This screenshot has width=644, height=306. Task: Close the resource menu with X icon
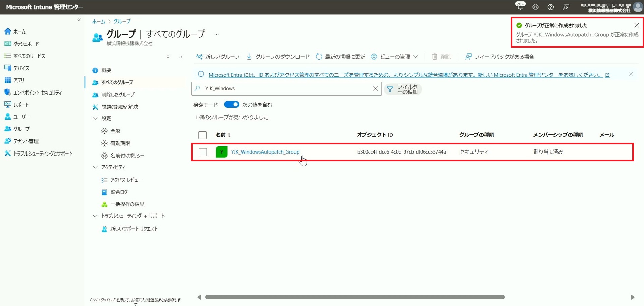tap(168, 57)
